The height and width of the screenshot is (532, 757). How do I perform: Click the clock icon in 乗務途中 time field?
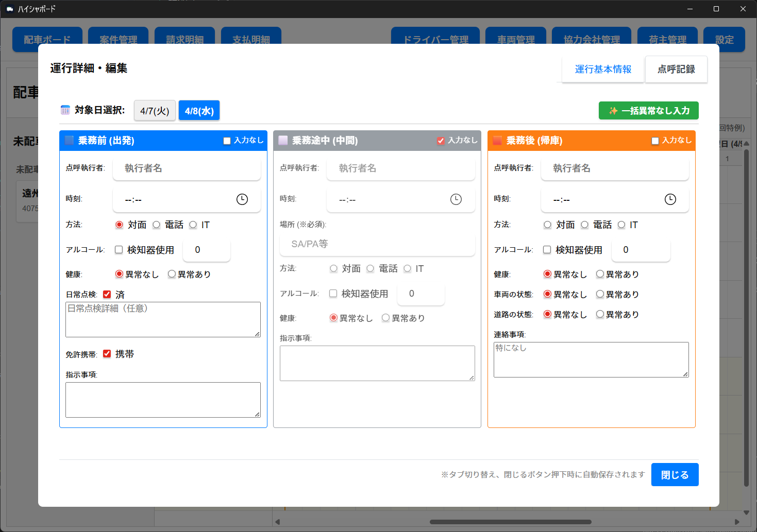456,199
